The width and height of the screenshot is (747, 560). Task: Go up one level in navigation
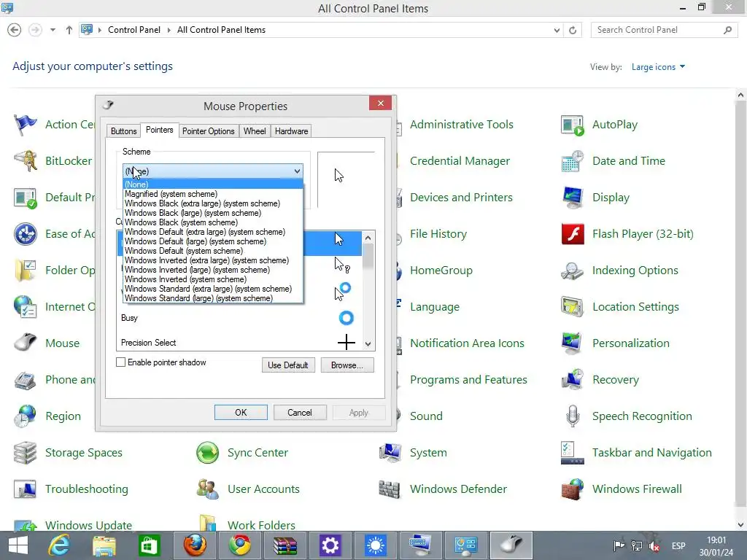point(69,30)
